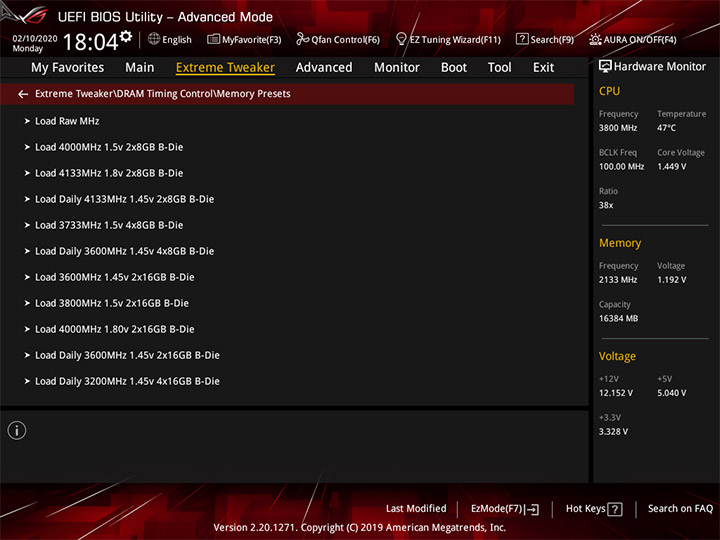
Task: Expand arrow for Load 4000MHz 1.5v 2x8GB B-Die
Action: pos(27,147)
